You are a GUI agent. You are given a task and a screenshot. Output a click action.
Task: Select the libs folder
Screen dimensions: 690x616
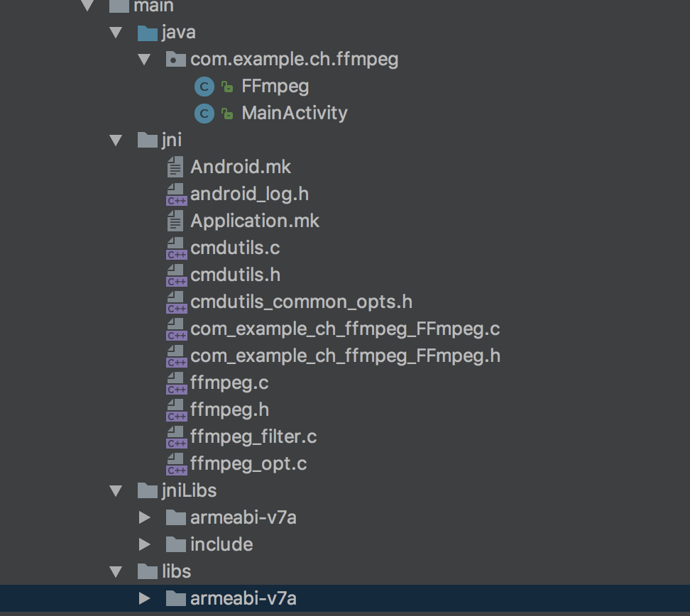coord(176,572)
